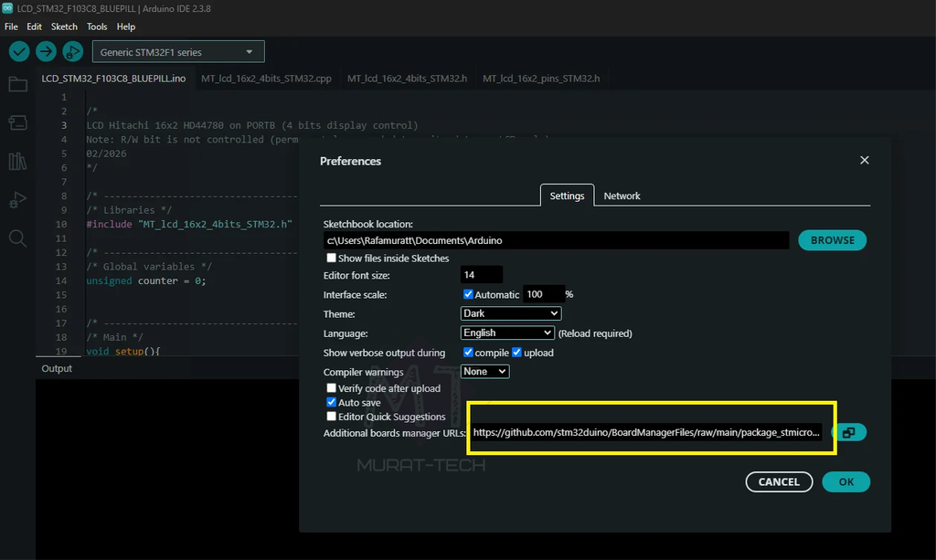
Task: Toggle verbose output for compile checkbox
Action: click(x=468, y=353)
